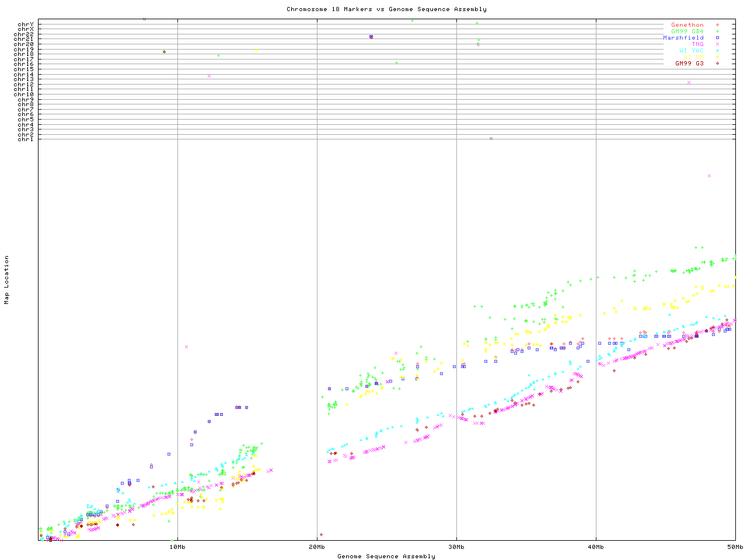Screen dimensions: 747x560
Task: Select the WI YAC legend text
Action: click(691, 51)
